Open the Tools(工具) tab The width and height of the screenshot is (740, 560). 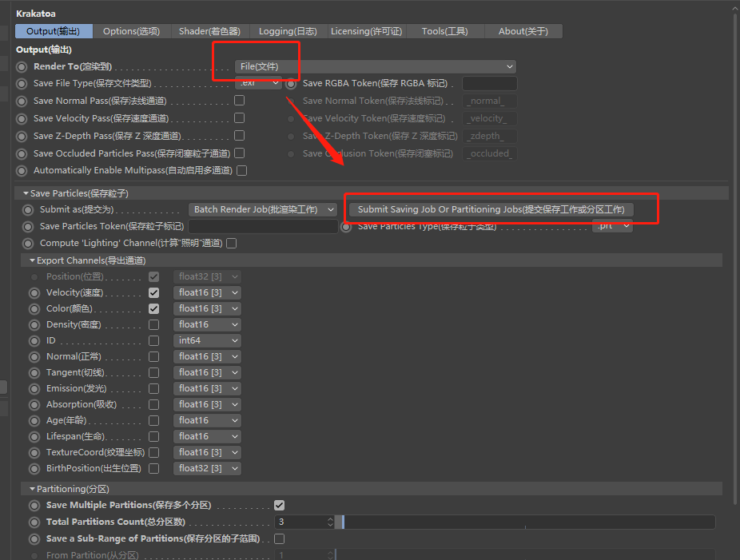point(444,31)
